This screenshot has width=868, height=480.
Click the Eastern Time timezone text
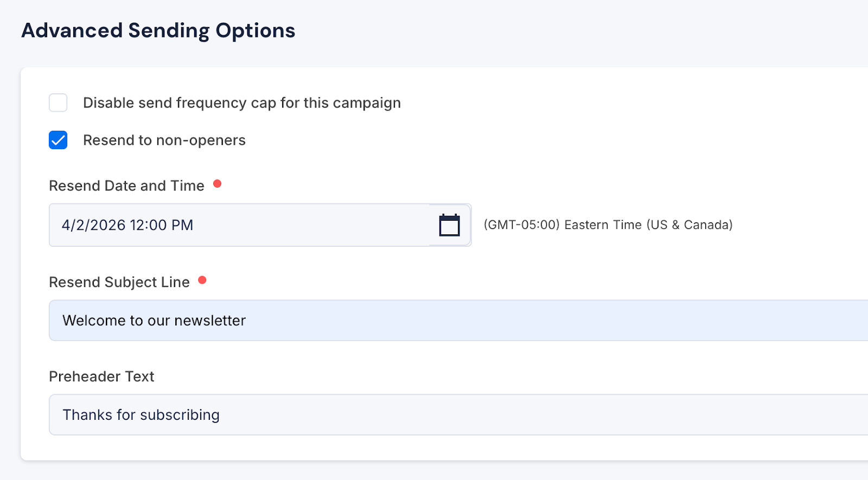pyautogui.click(x=608, y=225)
